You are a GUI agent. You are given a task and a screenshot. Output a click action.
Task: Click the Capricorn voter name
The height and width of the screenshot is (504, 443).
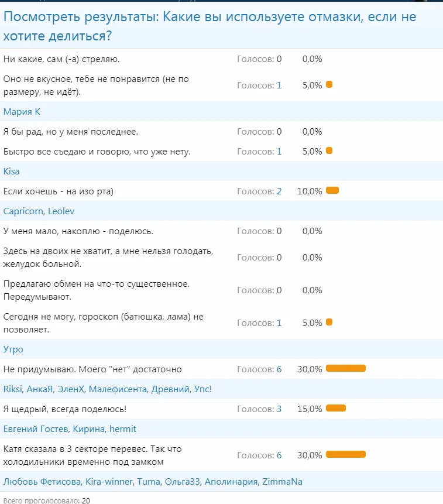23,211
